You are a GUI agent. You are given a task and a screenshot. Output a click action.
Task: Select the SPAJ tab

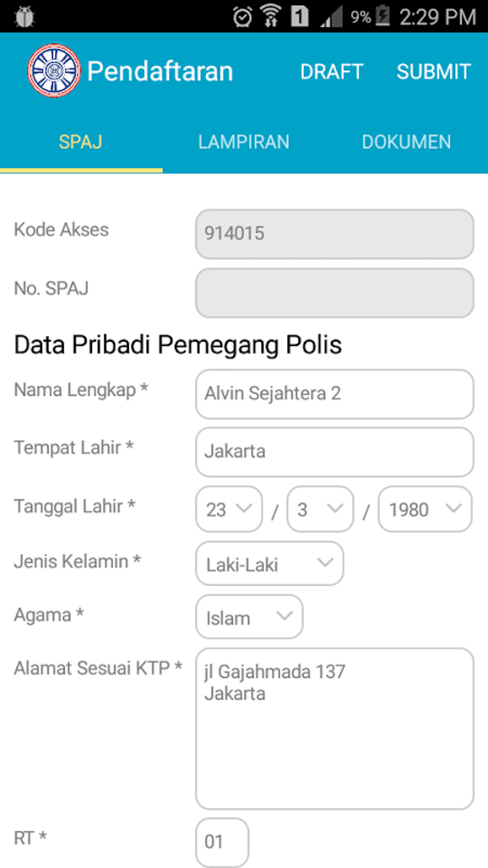pos(81,142)
